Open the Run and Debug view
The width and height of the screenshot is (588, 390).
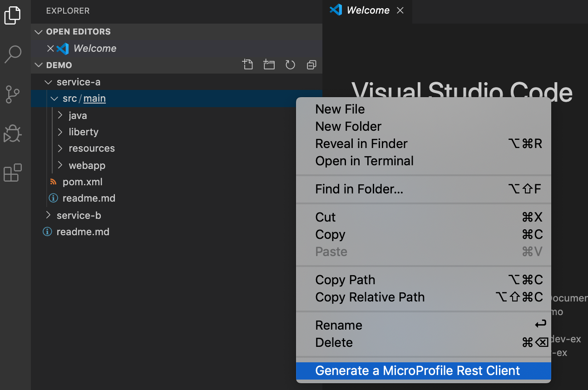click(x=12, y=133)
